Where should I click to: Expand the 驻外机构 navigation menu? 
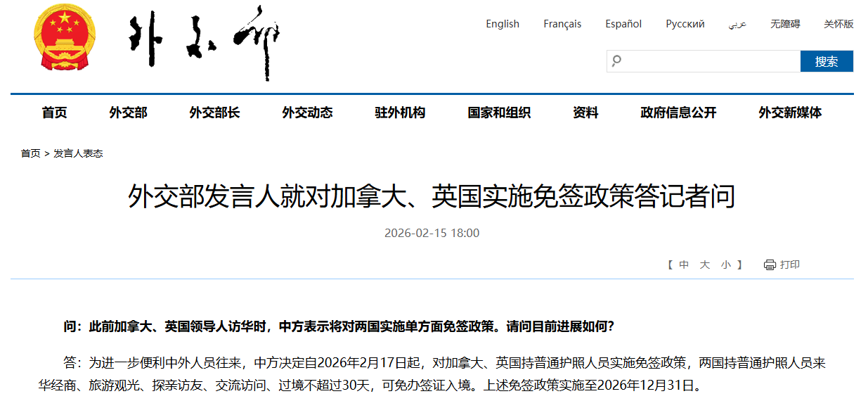pyautogui.click(x=400, y=113)
